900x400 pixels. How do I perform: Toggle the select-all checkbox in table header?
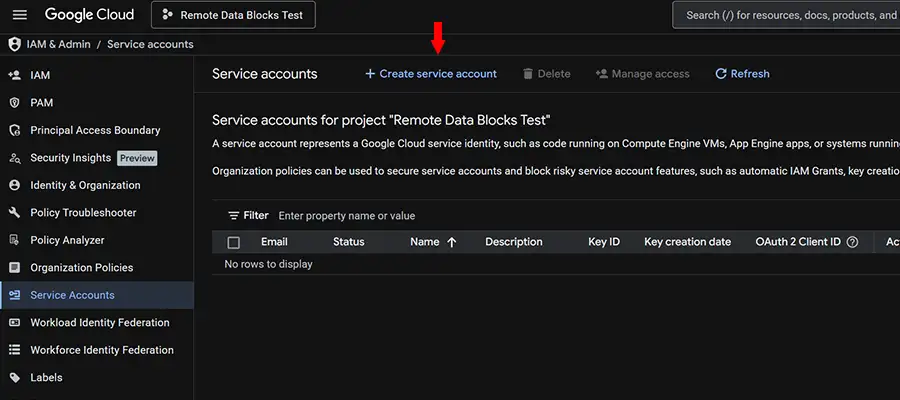pyautogui.click(x=234, y=243)
